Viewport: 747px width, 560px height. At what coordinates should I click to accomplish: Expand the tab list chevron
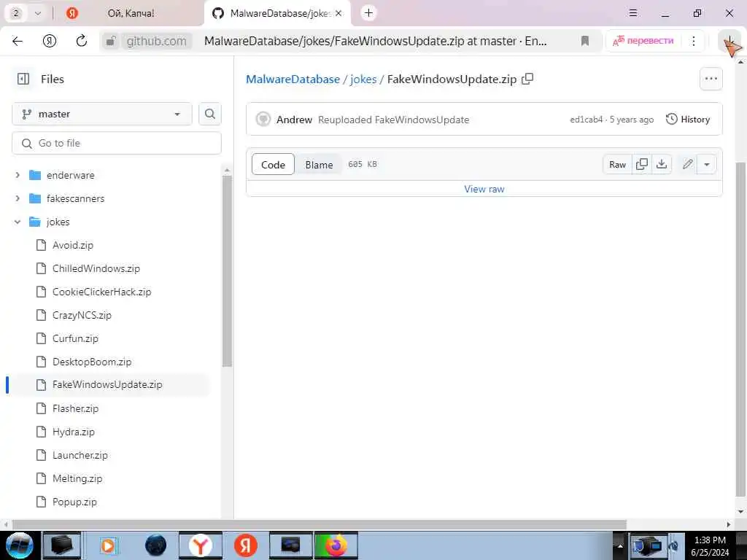[x=38, y=13]
